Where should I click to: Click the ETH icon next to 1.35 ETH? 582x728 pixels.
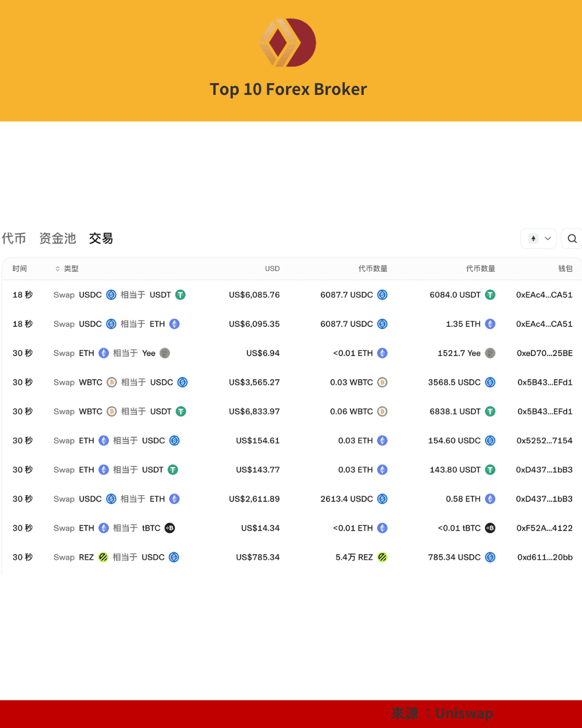[x=489, y=324]
